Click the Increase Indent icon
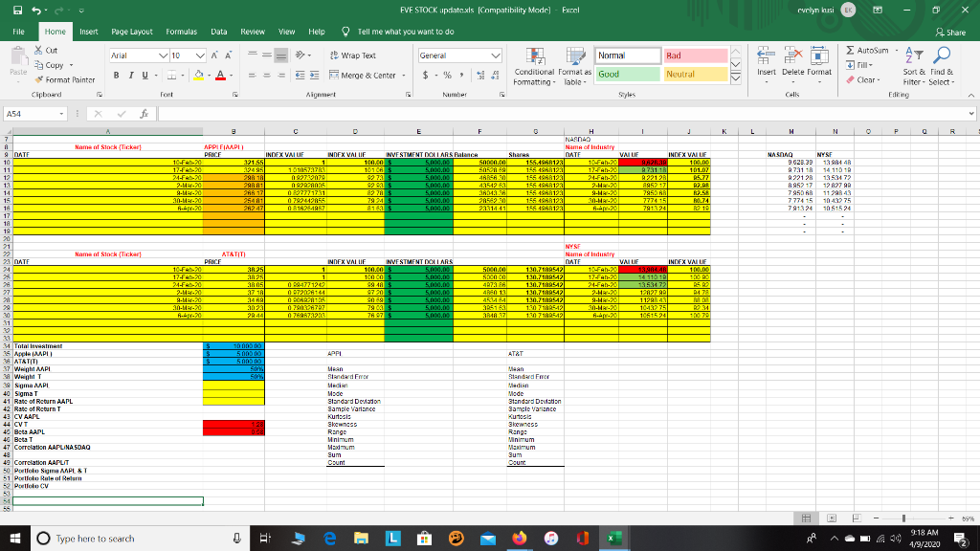This screenshot has height=551, width=980. tap(314, 76)
